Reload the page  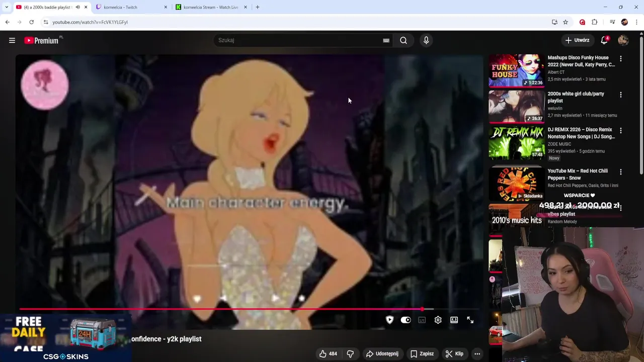tap(31, 22)
